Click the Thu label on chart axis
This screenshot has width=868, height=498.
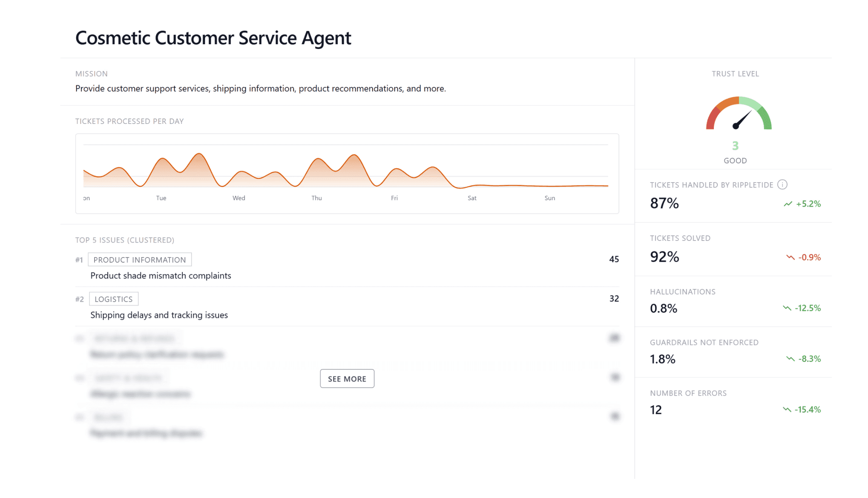(316, 198)
